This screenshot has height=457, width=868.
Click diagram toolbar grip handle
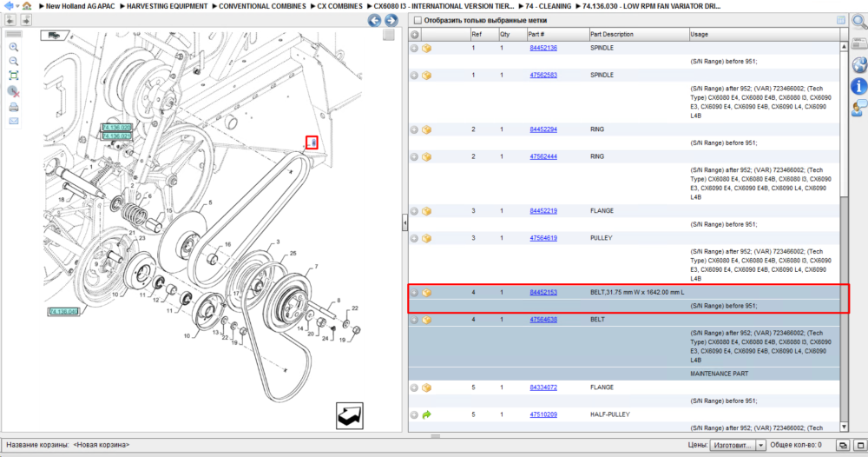[x=14, y=34]
